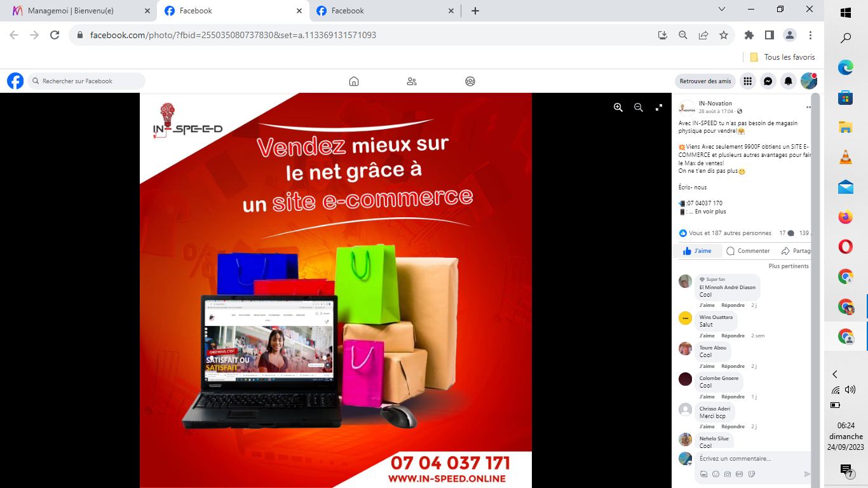Reply to El Minnoh André Diason's comment
This screenshot has height=488, width=868.
coord(733,305)
